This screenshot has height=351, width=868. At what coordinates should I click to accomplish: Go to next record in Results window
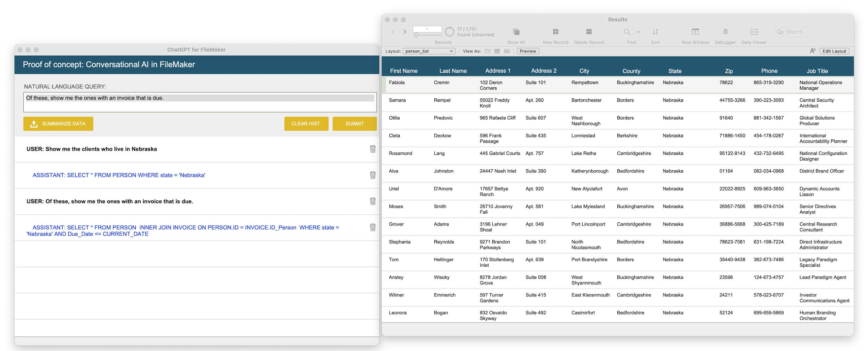point(404,32)
